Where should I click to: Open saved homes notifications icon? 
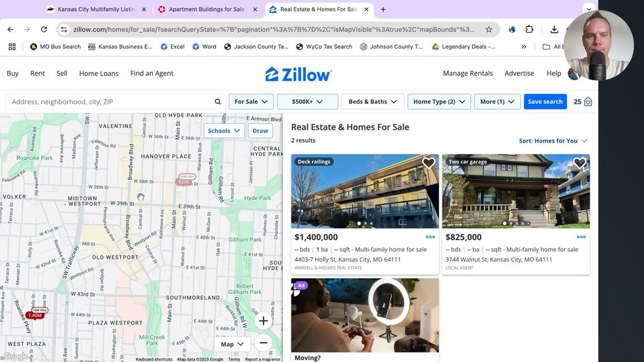[x=588, y=102]
